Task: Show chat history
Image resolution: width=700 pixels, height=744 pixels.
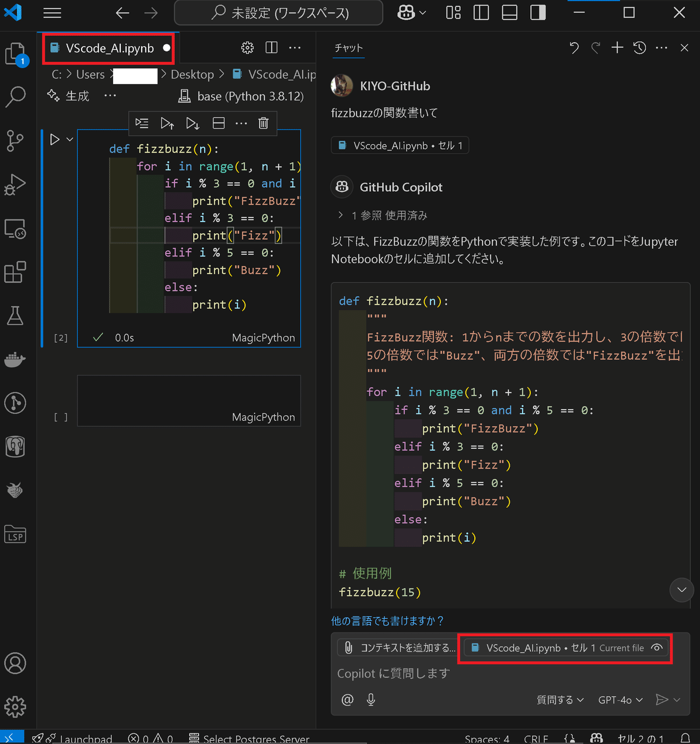Action: click(639, 48)
